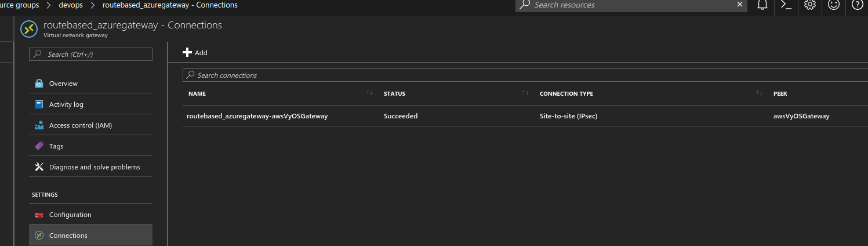Clear the Search resources box
Screen dimensions: 868x246
(x=739, y=5)
